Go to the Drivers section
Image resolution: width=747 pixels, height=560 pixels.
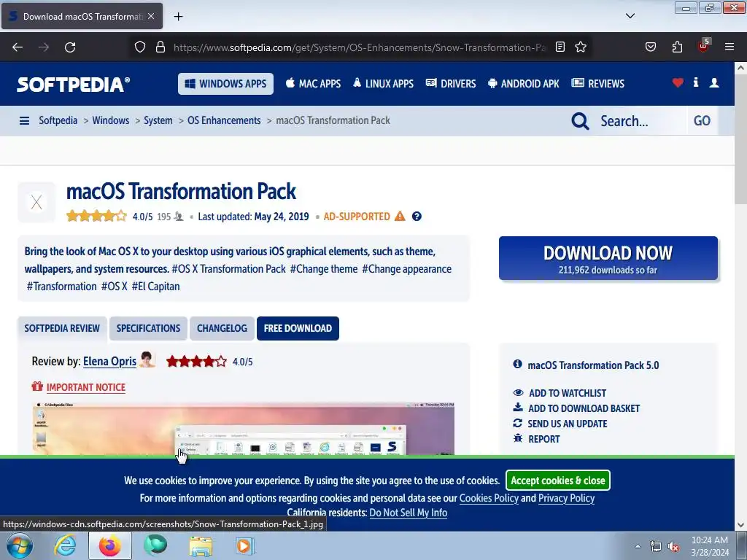451,84
